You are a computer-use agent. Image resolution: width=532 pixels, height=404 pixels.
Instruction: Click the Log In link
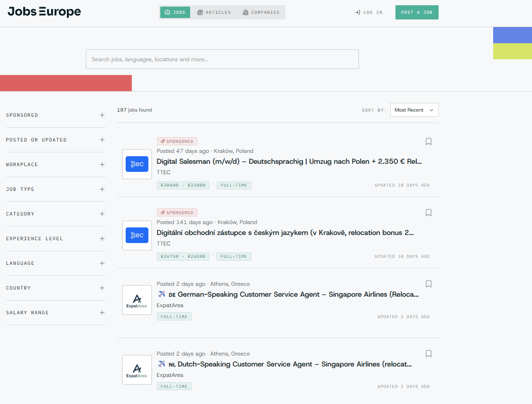(x=369, y=12)
